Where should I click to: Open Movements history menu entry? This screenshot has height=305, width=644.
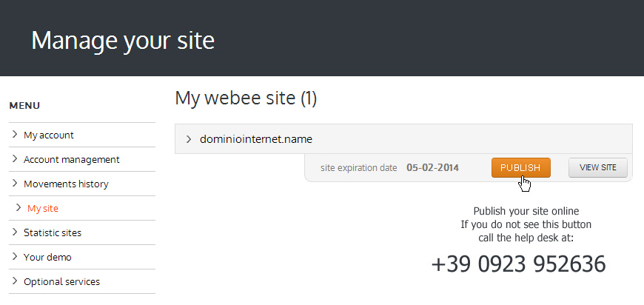click(x=66, y=184)
